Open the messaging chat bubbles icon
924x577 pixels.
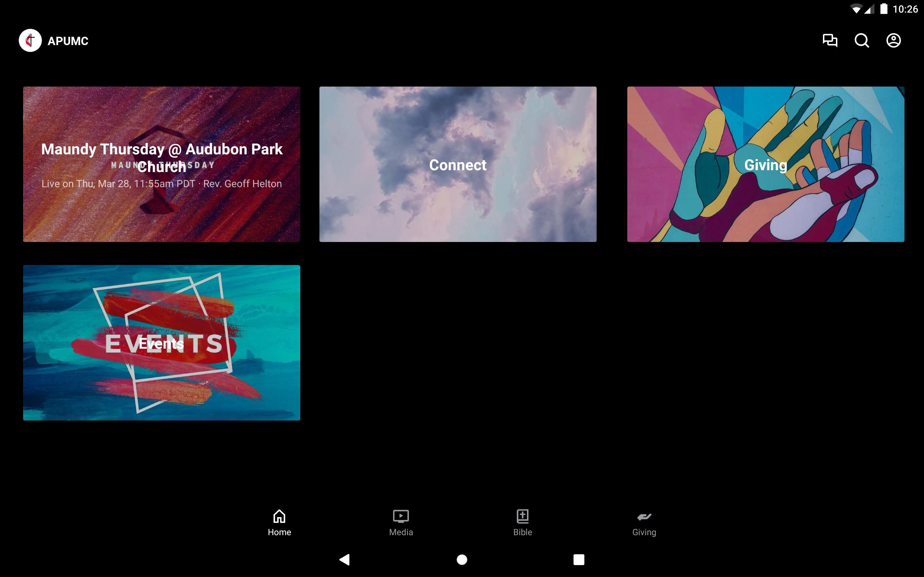click(x=830, y=40)
